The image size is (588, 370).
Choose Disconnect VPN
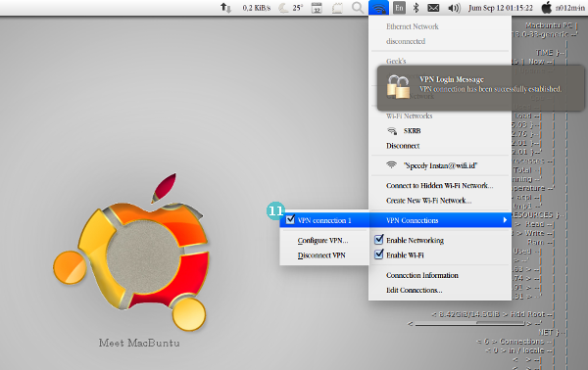321,255
